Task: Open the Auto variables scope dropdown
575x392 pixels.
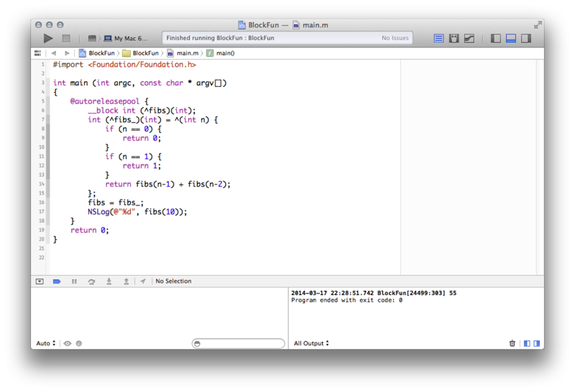Action: click(46, 343)
